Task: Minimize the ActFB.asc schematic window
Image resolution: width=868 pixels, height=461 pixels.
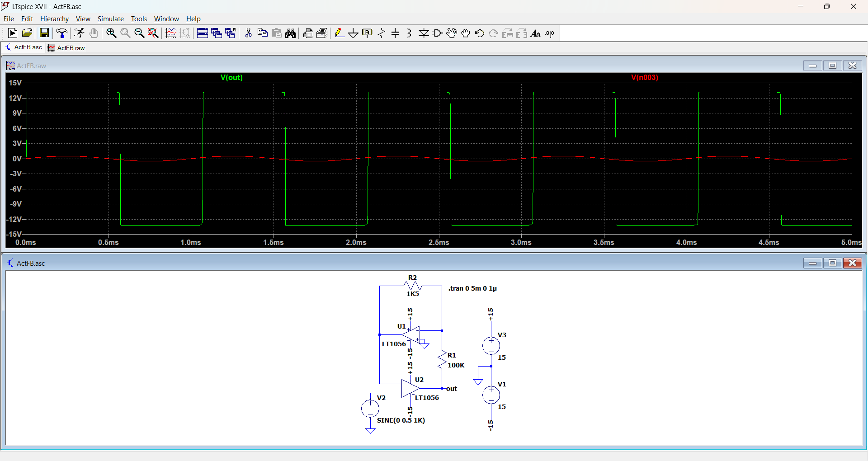Action: point(812,263)
